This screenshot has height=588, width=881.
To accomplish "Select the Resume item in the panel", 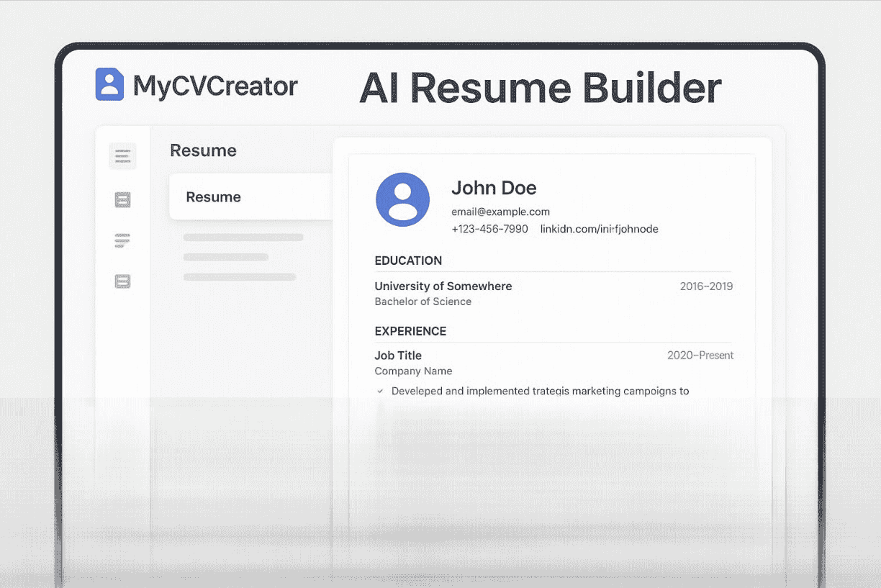I will pyautogui.click(x=251, y=196).
